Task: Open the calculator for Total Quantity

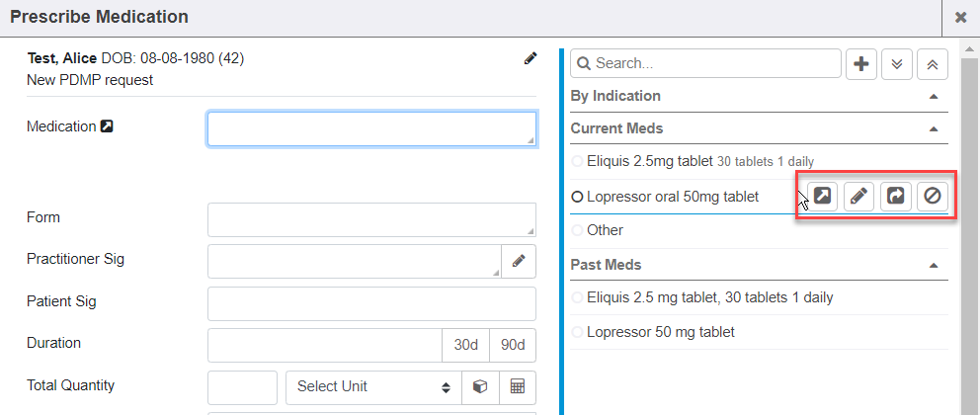Action: 517,387
